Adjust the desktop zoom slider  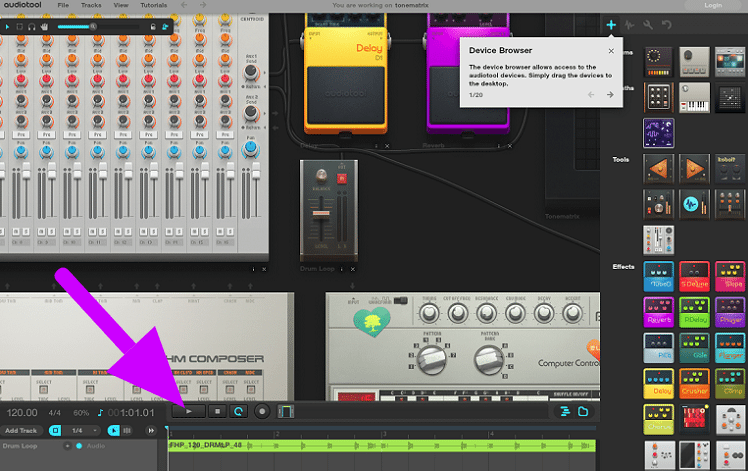[x=93, y=27]
